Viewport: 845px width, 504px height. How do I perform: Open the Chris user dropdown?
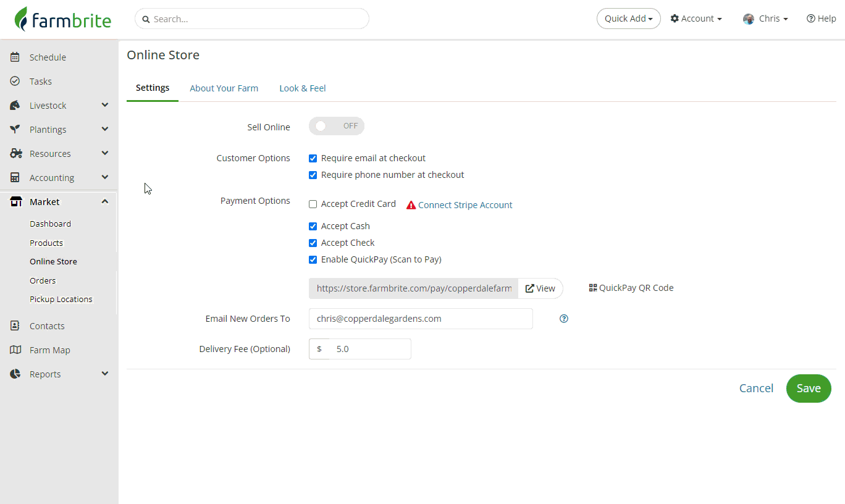point(766,19)
